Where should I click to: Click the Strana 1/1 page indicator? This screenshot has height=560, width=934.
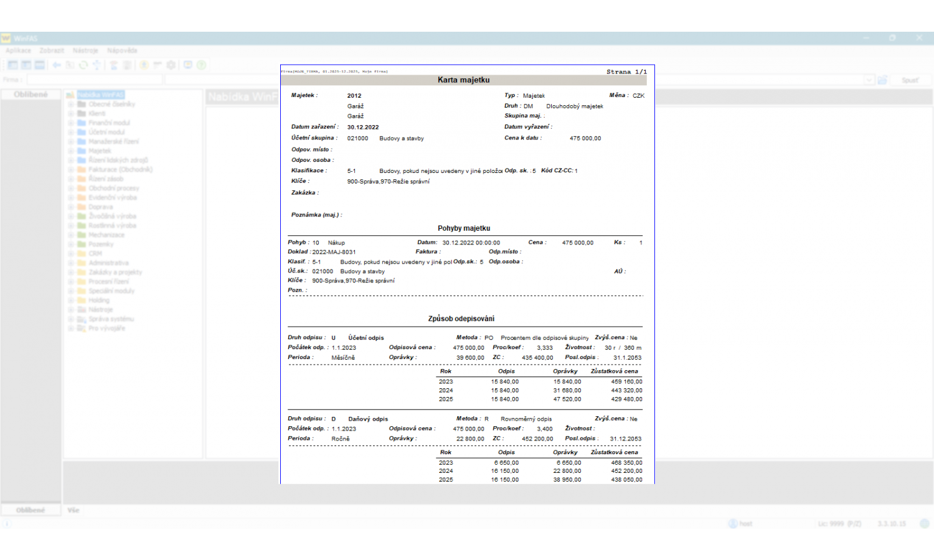(x=626, y=72)
